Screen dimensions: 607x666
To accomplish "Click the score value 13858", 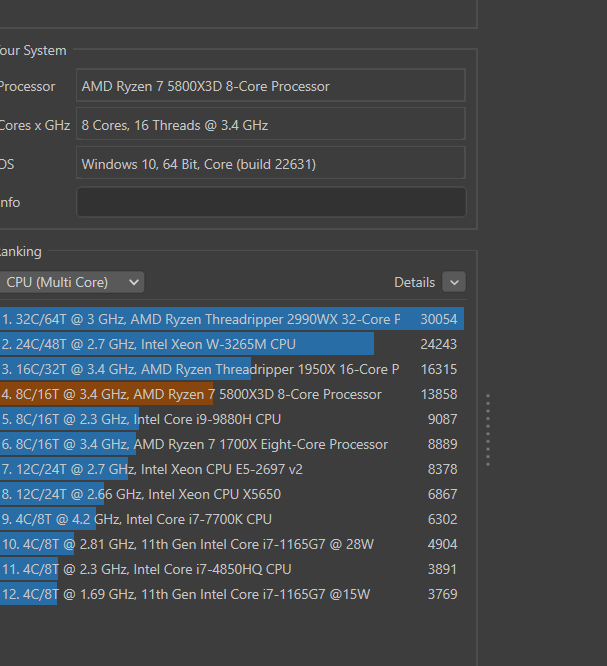I will pos(439,395).
